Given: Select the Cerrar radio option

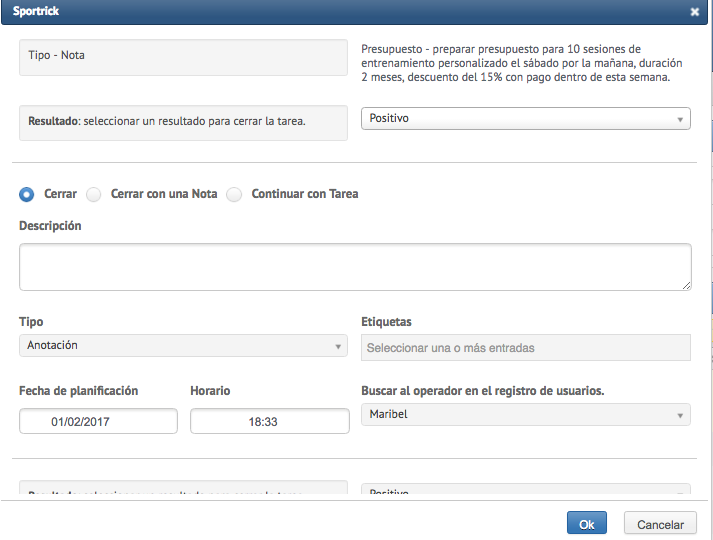Looking at the screenshot, I should pos(26,195).
